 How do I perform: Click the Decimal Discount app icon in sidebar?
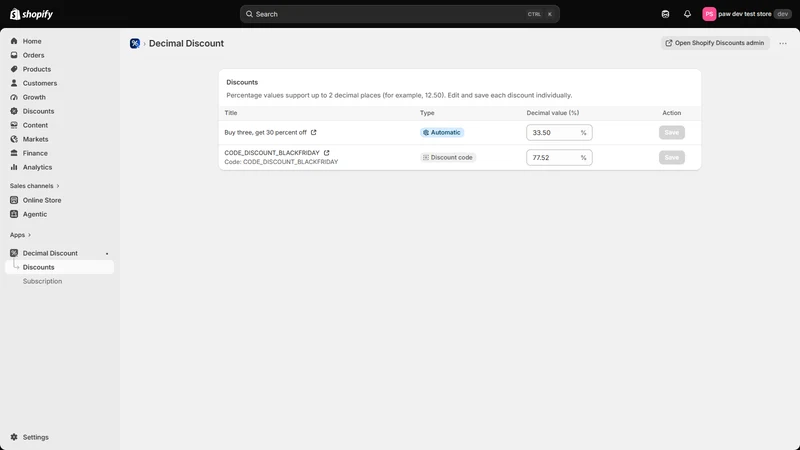tap(14, 253)
